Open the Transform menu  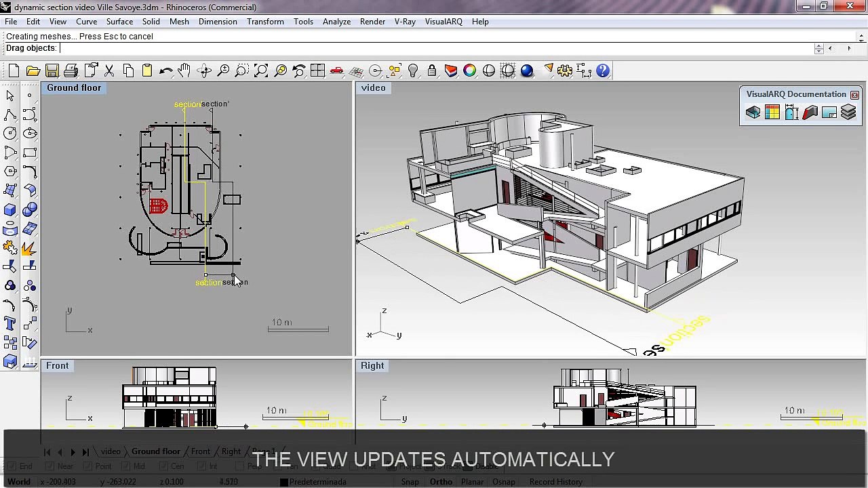(265, 22)
